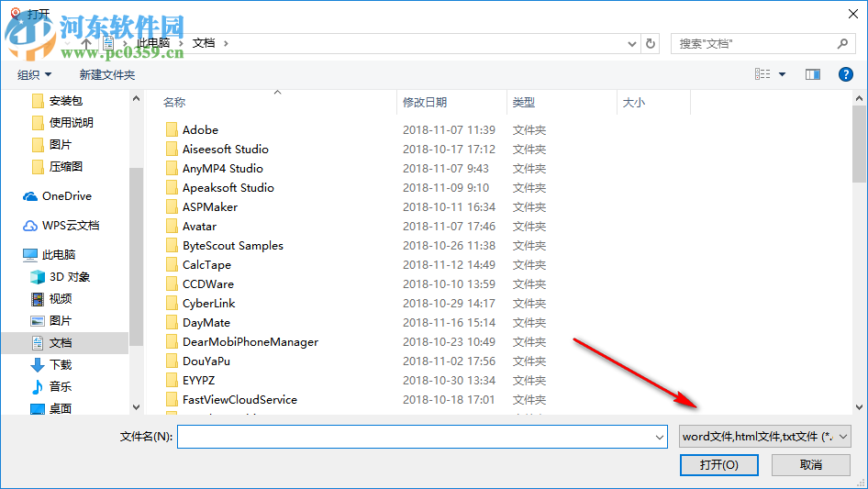Close the 打开 dialog window

(853, 14)
